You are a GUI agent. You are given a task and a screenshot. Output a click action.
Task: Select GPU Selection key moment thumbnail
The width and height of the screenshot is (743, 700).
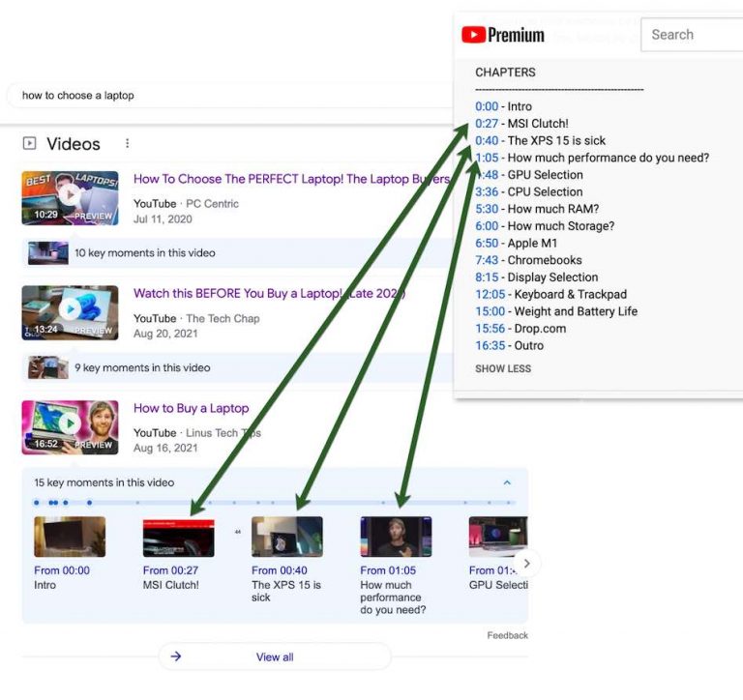(498, 537)
